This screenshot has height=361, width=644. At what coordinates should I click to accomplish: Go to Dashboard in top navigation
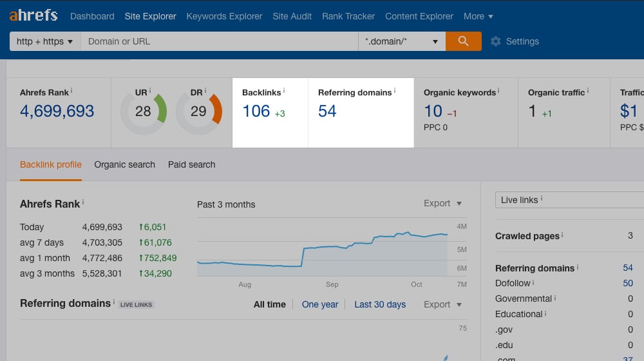click(x=92, y=17)
